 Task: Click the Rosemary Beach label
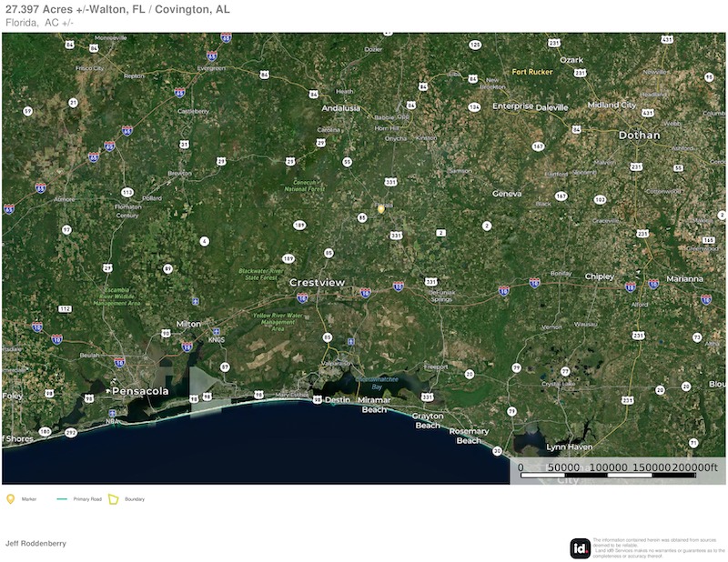point(469,436)
